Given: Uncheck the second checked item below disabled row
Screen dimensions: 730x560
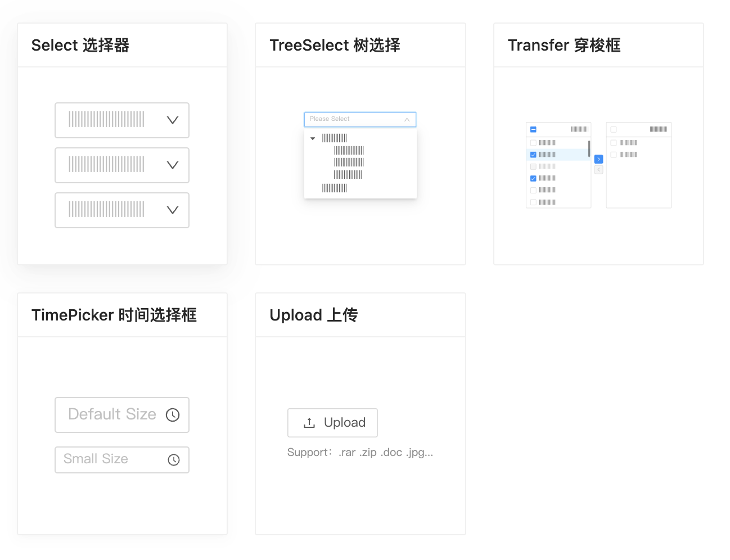Looking at the screenshot, I should pyautogui.click(x=533, y=178).
